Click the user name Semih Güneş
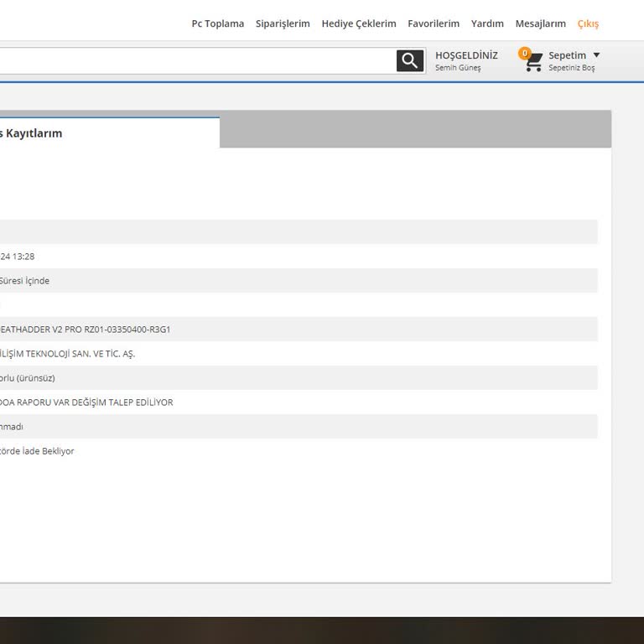This screenshot has height=644, width=644. click(x=458, y=68)
